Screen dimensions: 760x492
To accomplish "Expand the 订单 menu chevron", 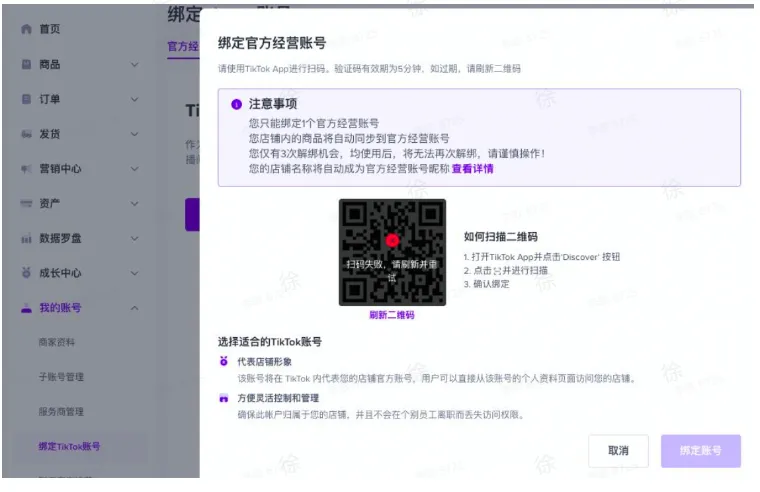I will pos(135,99).
